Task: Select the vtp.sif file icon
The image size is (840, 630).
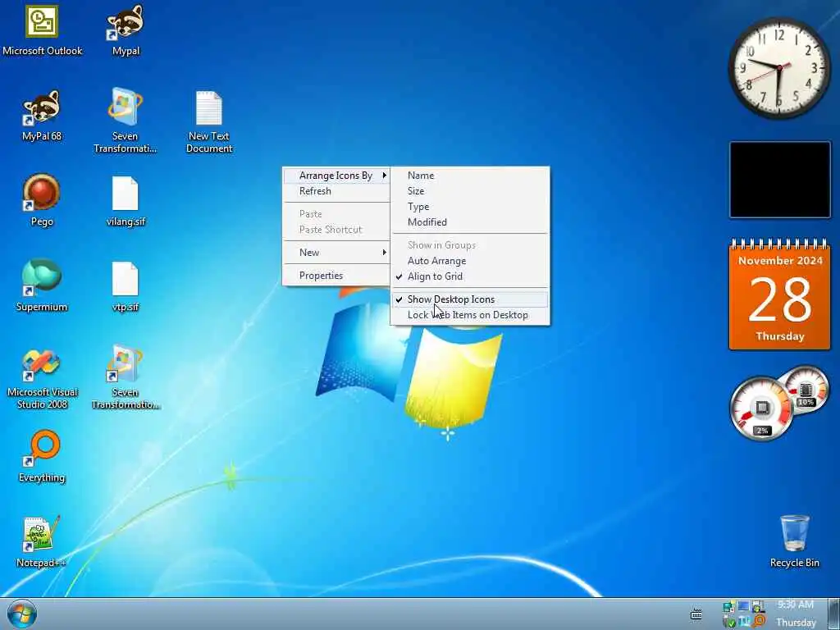Action: [x=126, y=286]
